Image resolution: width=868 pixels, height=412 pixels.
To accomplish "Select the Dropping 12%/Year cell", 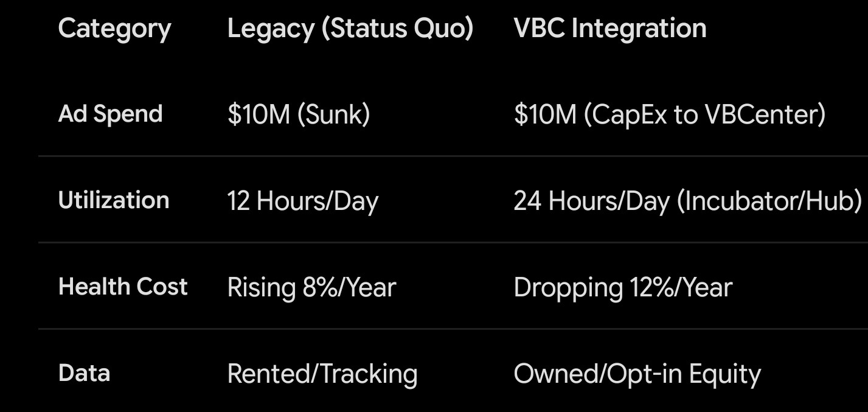I will tap(623, 287).
